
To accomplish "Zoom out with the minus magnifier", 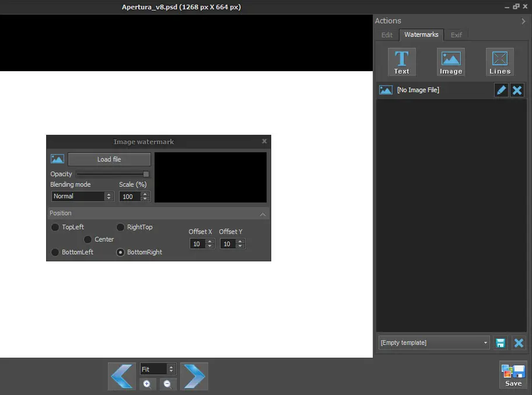I will pos(167,384).
